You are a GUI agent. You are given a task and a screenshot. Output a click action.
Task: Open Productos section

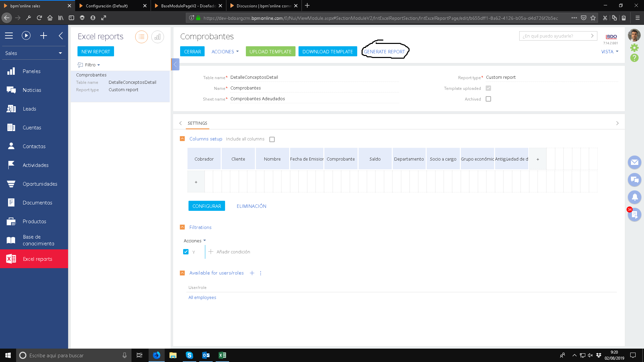[x=34, y=221]
